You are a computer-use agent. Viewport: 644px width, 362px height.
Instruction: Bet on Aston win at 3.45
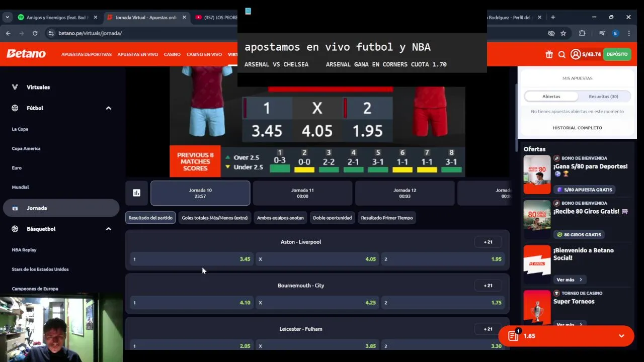192,259
